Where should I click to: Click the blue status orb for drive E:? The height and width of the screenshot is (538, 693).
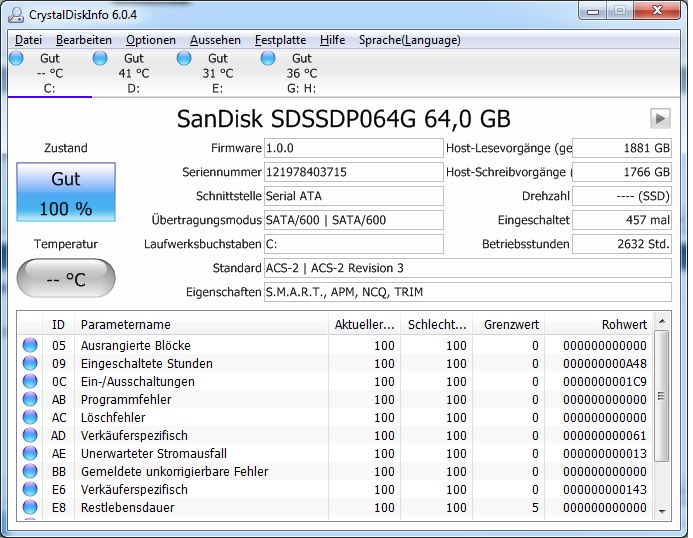[184, 58]
